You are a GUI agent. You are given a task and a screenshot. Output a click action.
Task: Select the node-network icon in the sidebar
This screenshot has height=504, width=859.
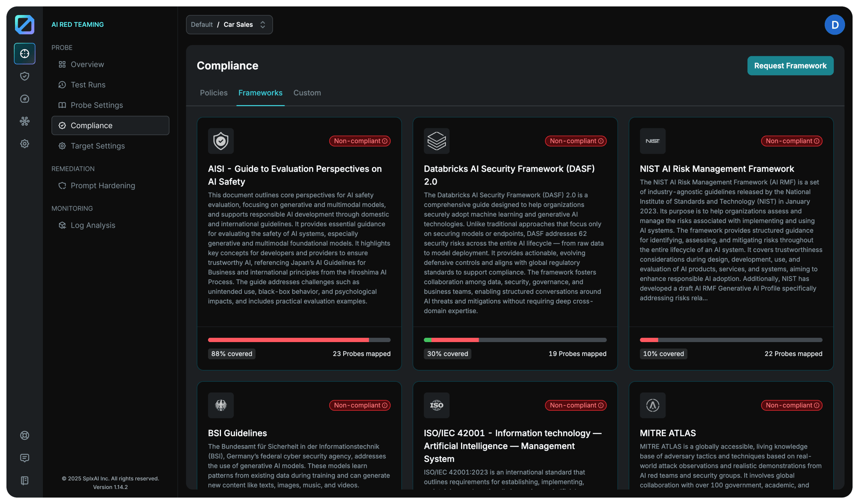(x=24, y=121)
